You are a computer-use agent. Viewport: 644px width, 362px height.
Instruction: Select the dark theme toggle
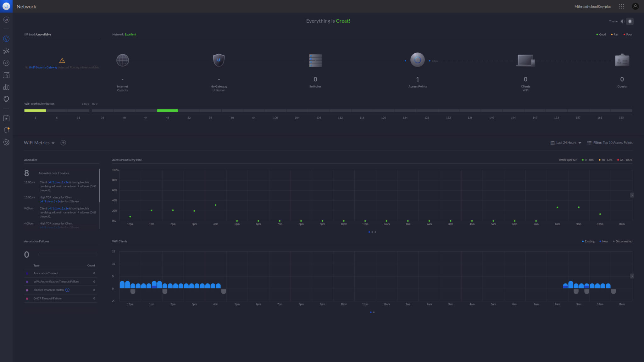coord(630,21)
